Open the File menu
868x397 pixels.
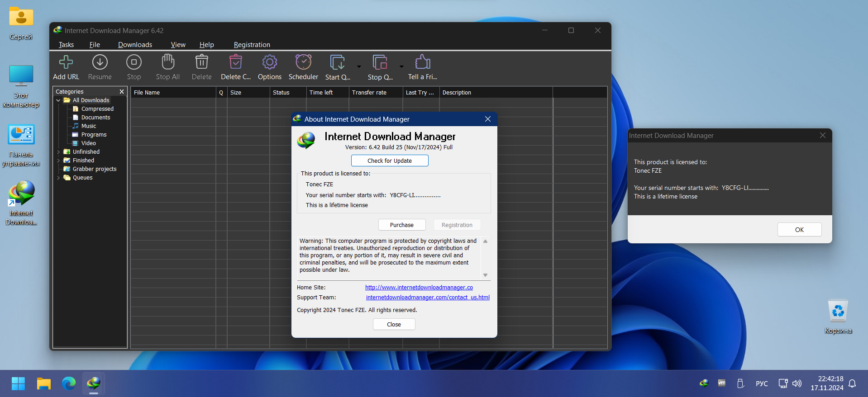pyautogui.click(x=95, y=45)
